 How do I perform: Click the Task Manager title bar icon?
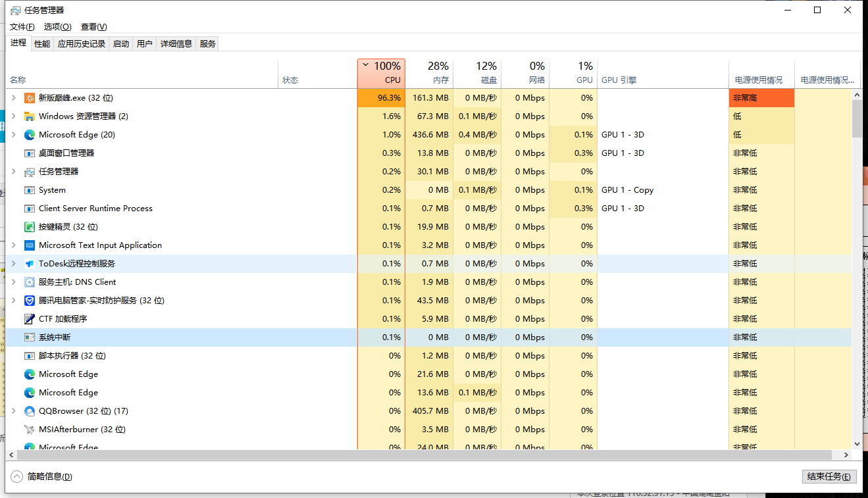click(x=15, y=11)
